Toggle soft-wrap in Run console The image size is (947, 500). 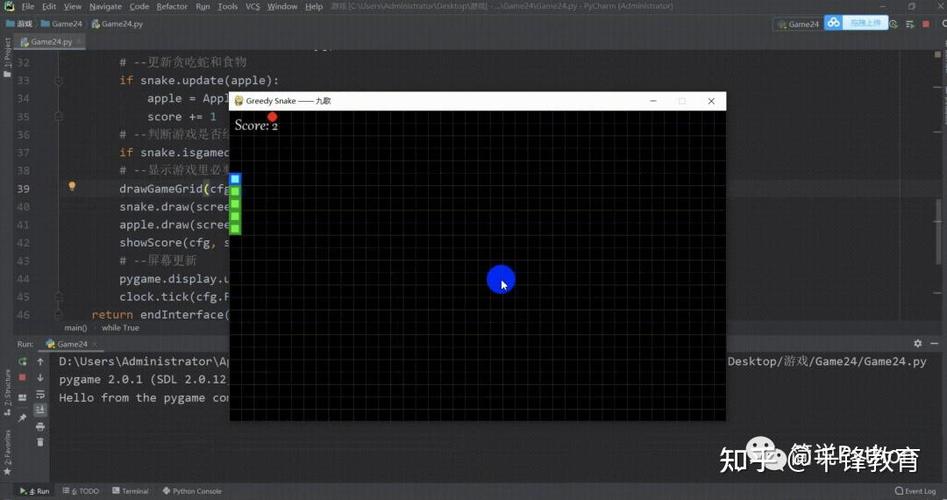pos(40,395)
